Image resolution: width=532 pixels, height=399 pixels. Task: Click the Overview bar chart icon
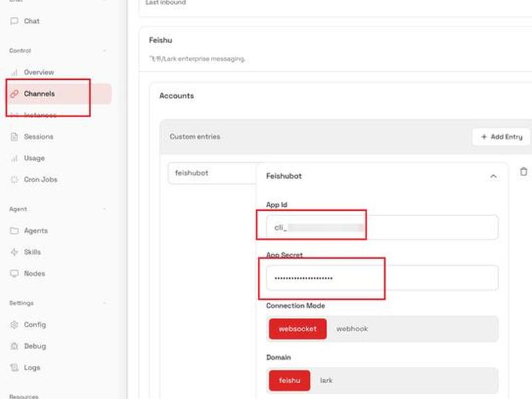point(14,72)
